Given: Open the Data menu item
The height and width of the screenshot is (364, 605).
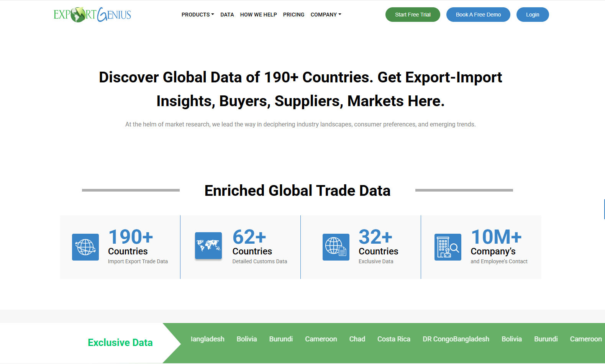Looking at the screenshot, I should click(227, 15).
